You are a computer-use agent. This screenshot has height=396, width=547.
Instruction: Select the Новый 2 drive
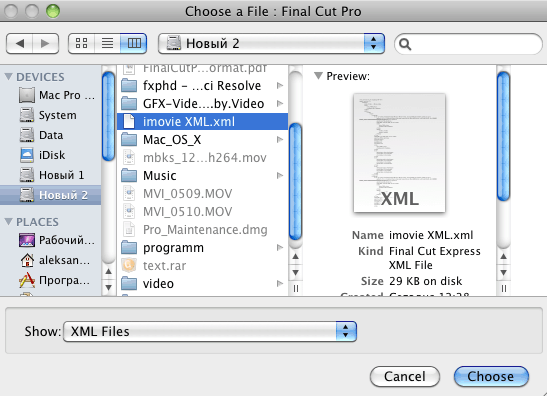(x=51, y=195)
